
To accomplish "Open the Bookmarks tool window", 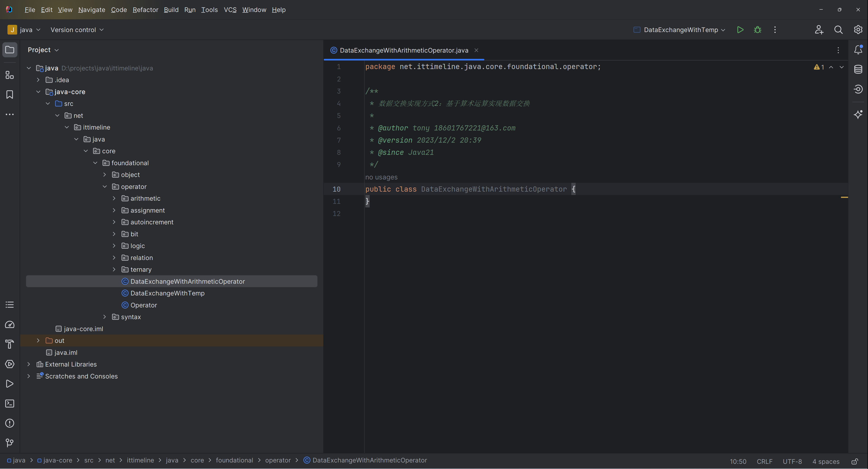I will tap(10, 95).
